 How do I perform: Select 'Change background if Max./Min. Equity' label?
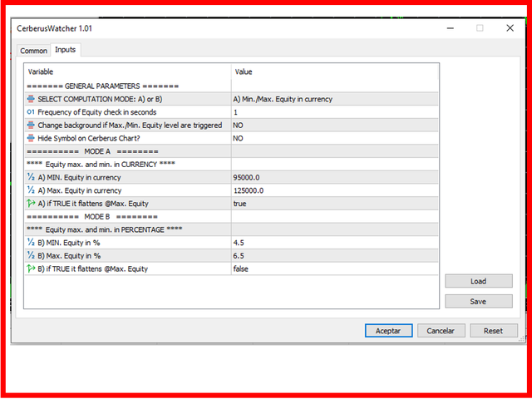pyautogui.click(x=130, y=126)
